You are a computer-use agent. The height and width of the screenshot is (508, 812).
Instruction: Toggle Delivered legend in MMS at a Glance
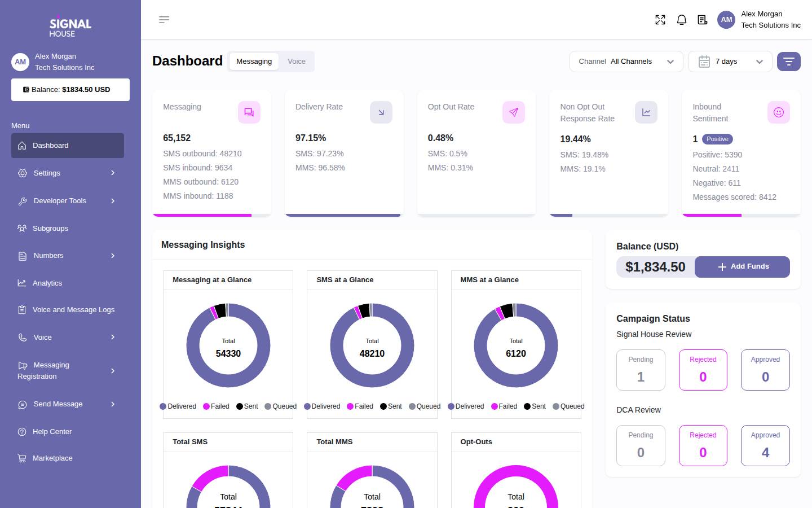(x=466, y=406)
